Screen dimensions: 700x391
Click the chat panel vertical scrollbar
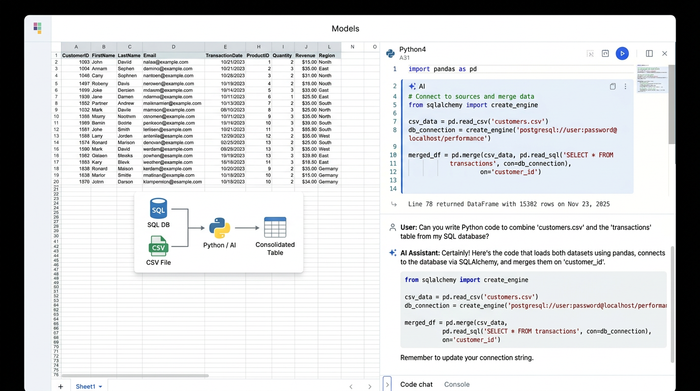tap(672, 304)
